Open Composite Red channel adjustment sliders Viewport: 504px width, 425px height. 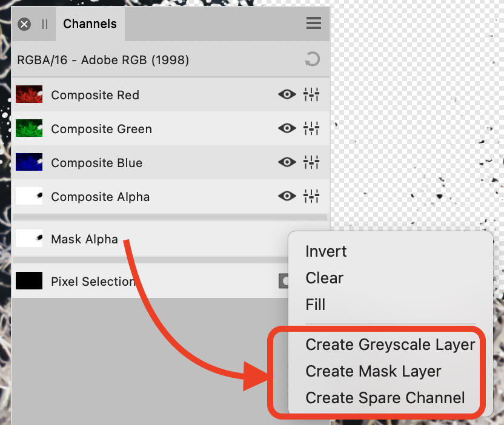(x=311, y=94)
